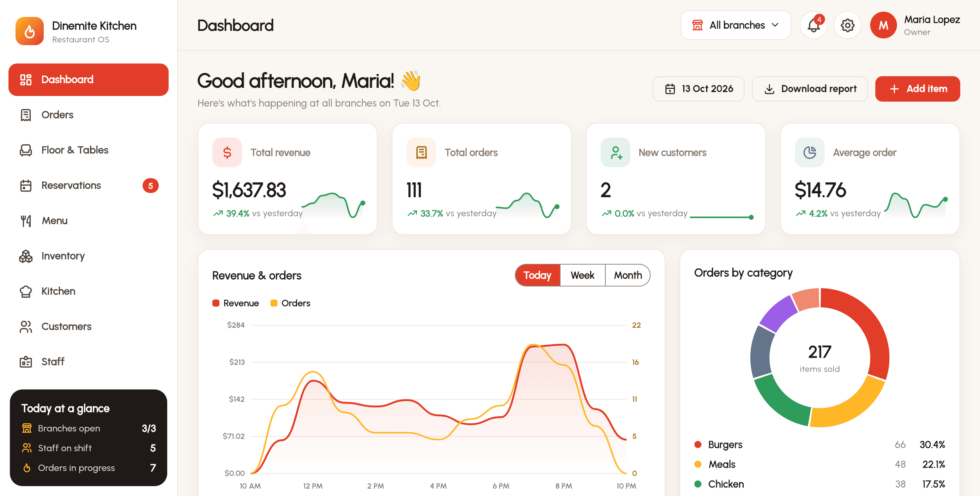Click the green Chicken legend dot
This screenshot has width=980, height=496.
[698, 484]
